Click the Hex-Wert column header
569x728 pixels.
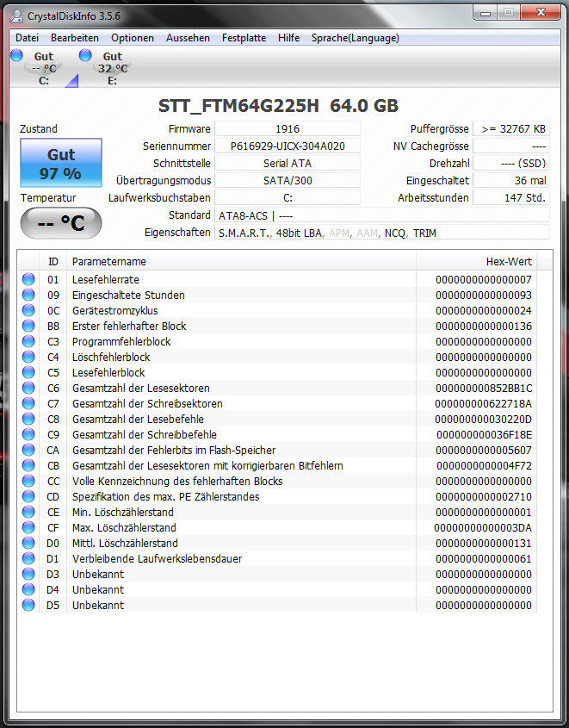[x=477, y=261]
